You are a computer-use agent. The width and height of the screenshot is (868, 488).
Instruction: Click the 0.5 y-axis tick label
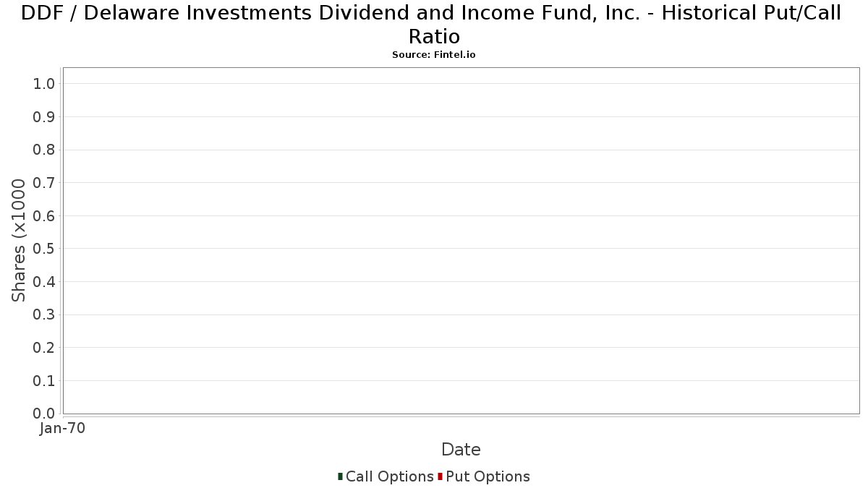click(x=44, y=249)
